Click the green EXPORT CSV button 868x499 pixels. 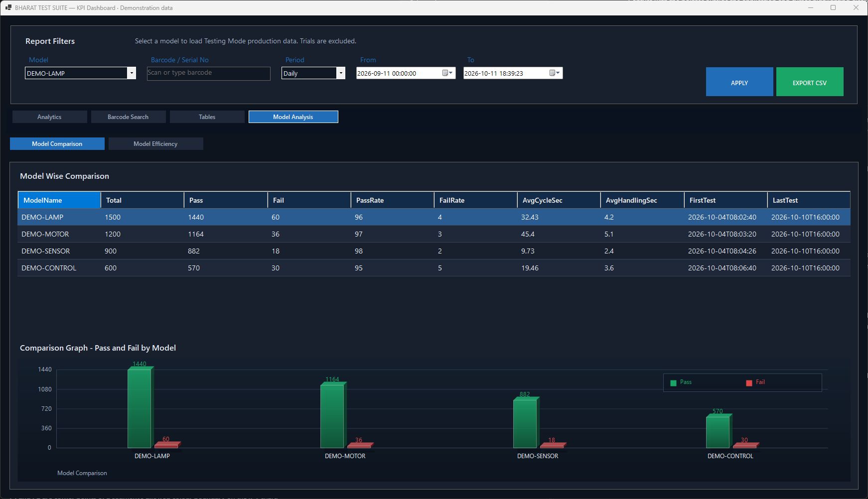[x=810, y=82]
